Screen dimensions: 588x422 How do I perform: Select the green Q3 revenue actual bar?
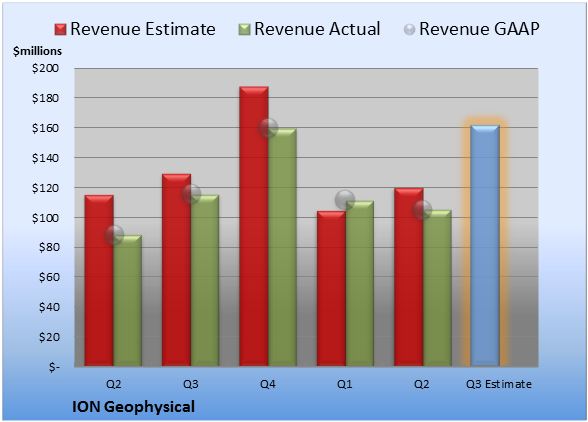point(205,280)
